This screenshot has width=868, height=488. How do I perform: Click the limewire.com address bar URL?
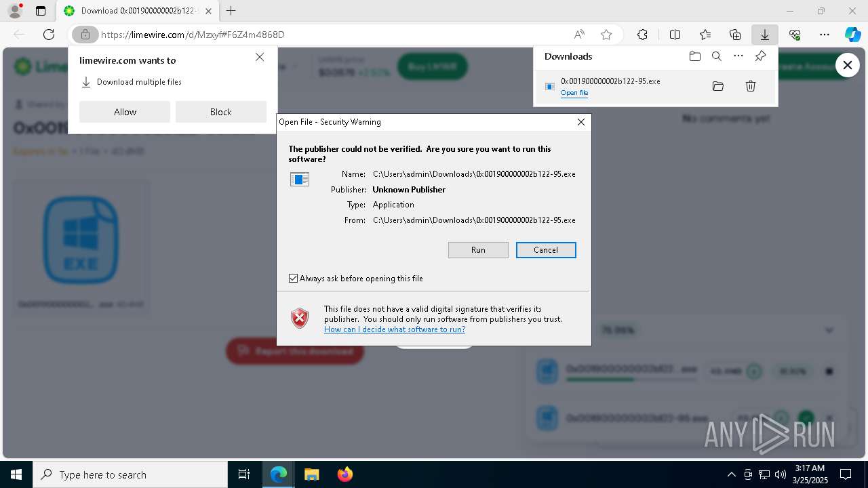tap(193, 35)
